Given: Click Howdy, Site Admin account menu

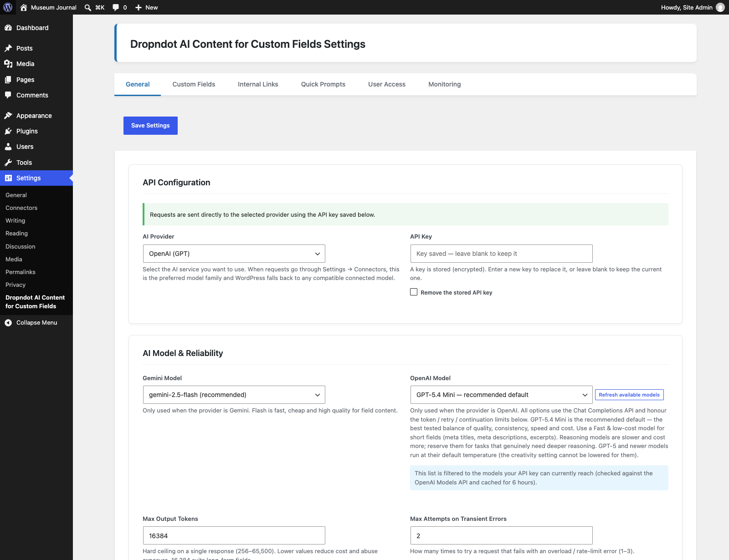Looking at the screenshot, I should point(693,7).
